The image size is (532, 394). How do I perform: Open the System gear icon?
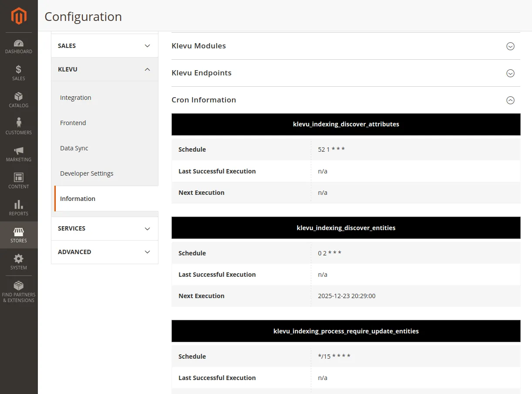click(19, 258)
